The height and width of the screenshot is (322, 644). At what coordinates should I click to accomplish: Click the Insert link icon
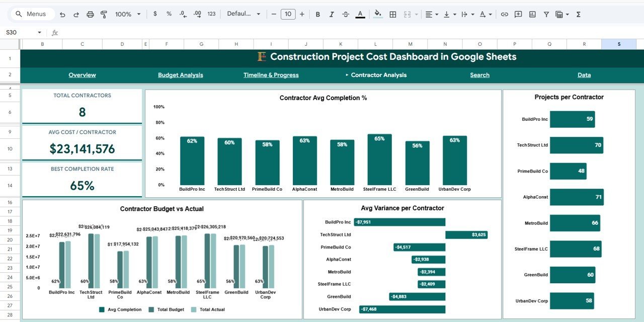tap(505, 14)
